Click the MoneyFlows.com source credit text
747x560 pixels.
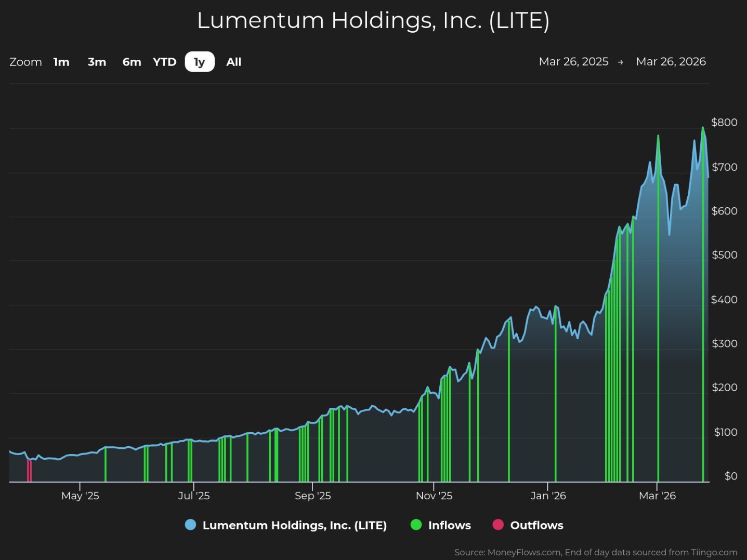pos(596,552)
